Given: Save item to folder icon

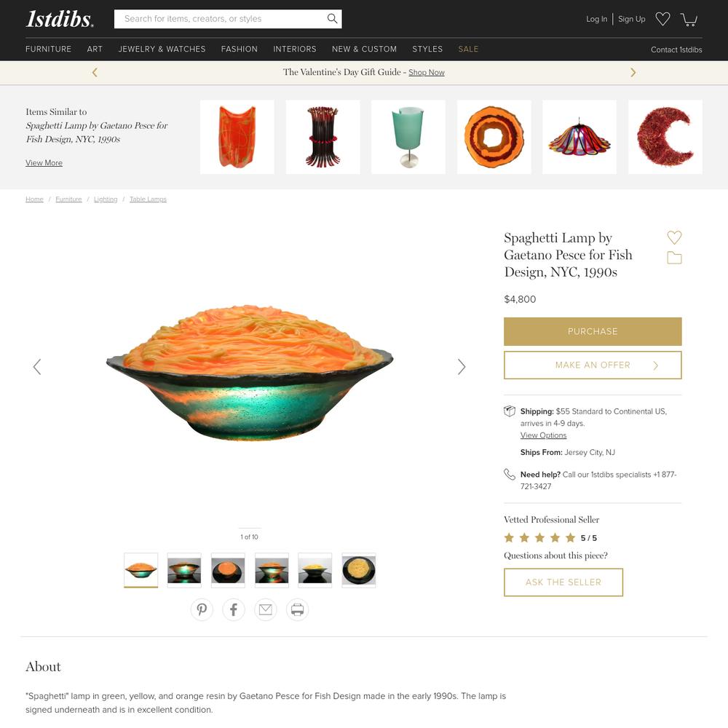Looking at the screenshot, I should [674, 258].
